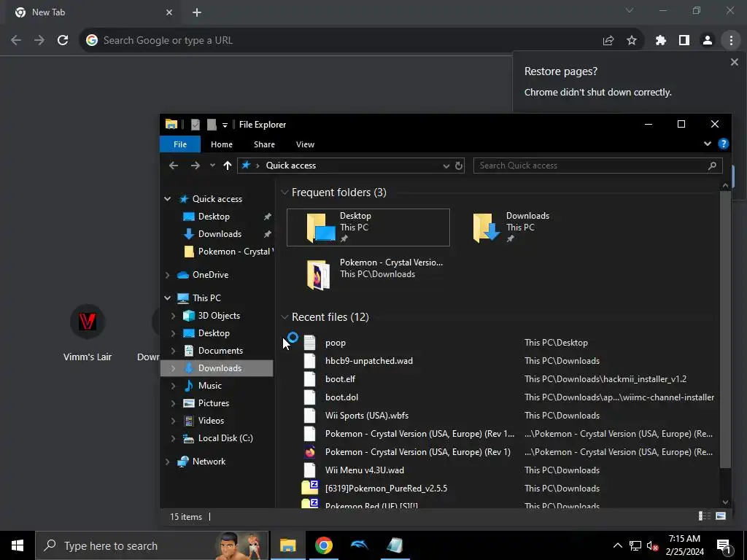Open the Windows Start menu
Viewport: 747px width, 560px height.
tap(18, 545)
